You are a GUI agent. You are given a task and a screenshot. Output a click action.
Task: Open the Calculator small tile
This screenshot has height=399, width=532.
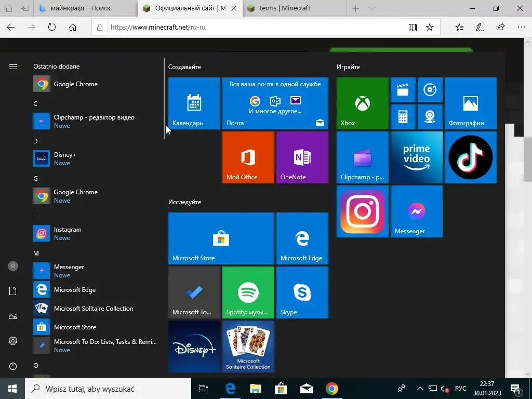click(403, 117)
